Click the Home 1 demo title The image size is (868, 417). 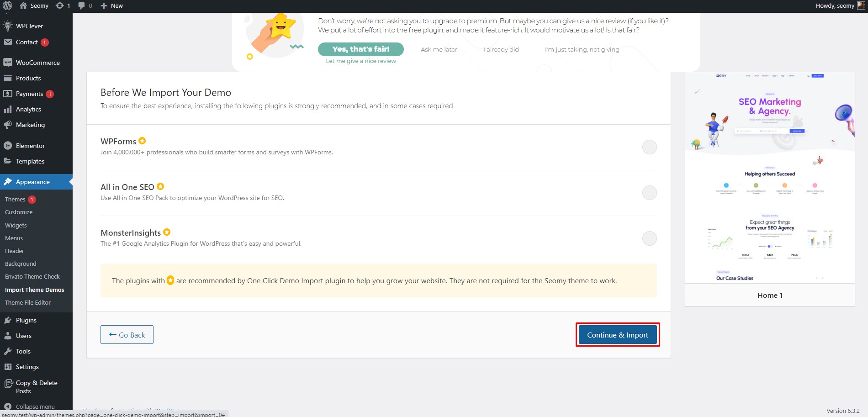tap(770, 295)
